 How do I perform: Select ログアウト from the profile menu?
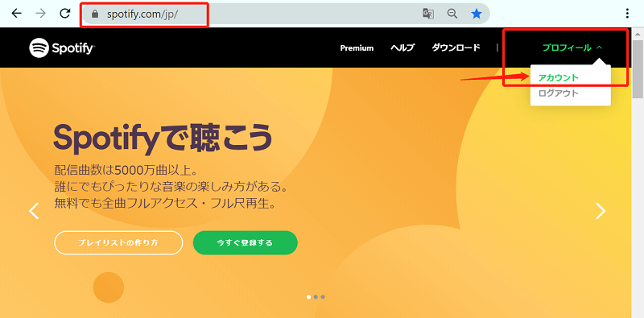coord(558,93)
